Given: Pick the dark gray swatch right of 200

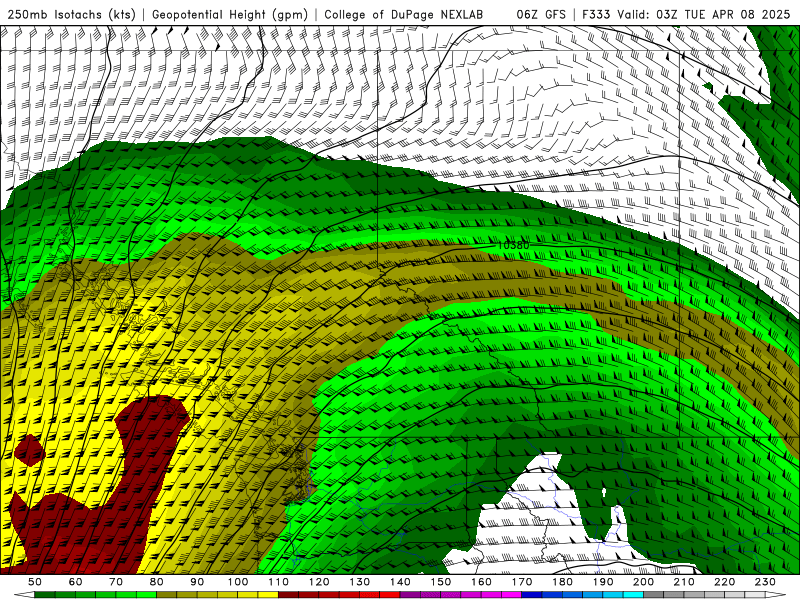Looking at the screenshot, I should coord(654,595).
